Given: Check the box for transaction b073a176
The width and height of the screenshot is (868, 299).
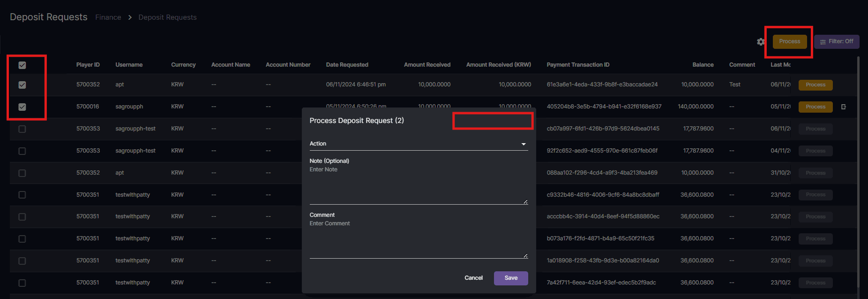Looking at the screenshot, I should (22, 239).
